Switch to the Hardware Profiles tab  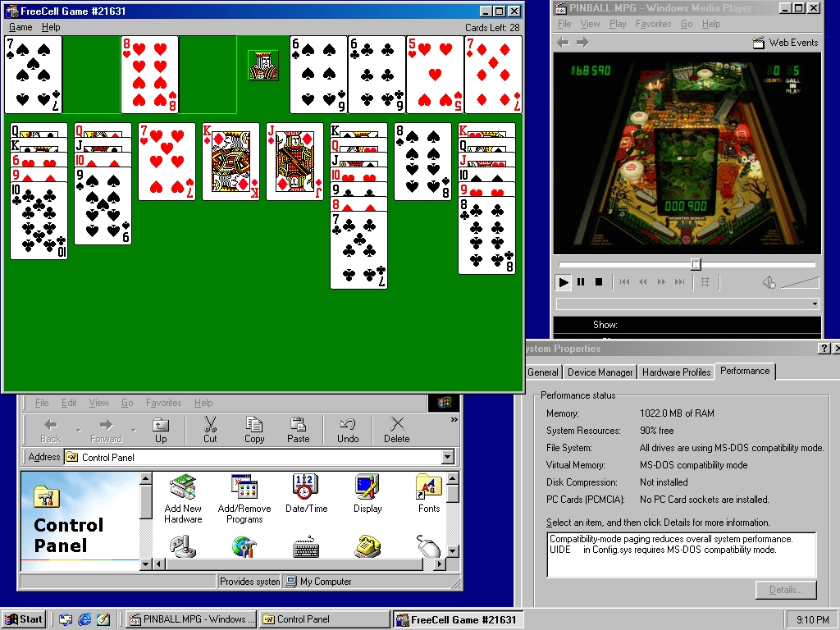(676, 372)
